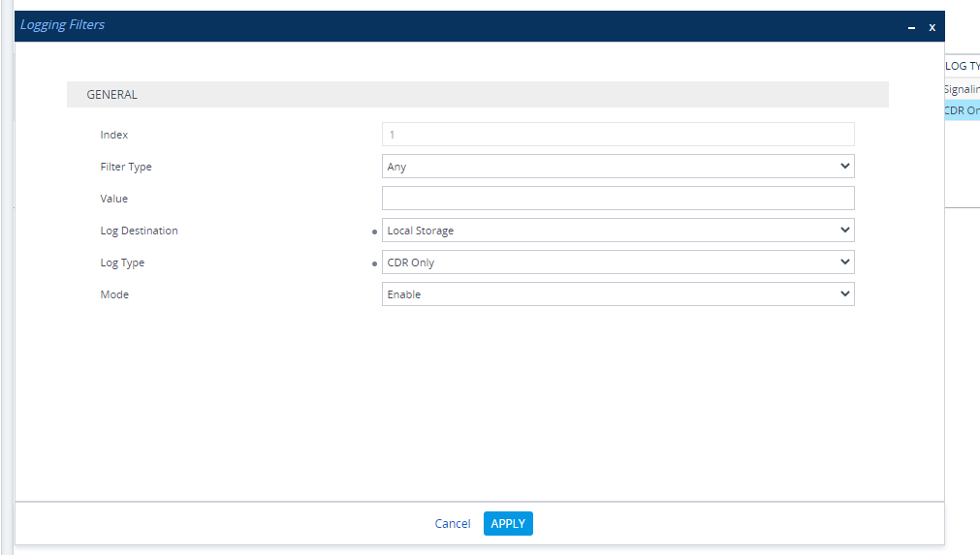Select the highlighted CDR Only background table row

click(962, 110)
